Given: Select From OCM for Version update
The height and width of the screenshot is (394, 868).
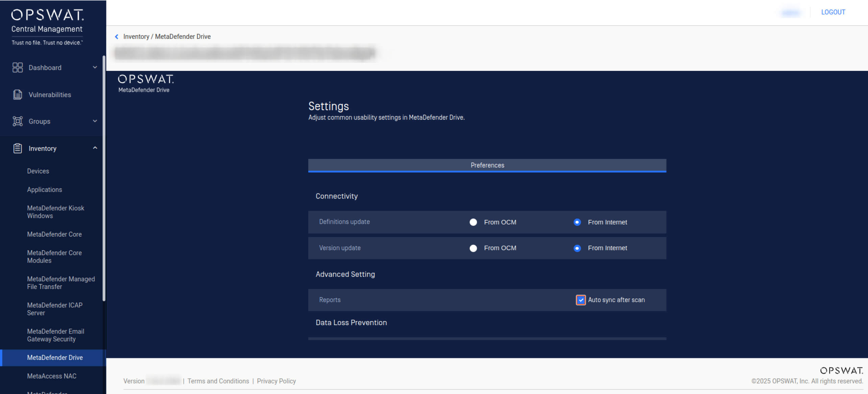Looking at the screenshot, I should [x=473, y=248].
